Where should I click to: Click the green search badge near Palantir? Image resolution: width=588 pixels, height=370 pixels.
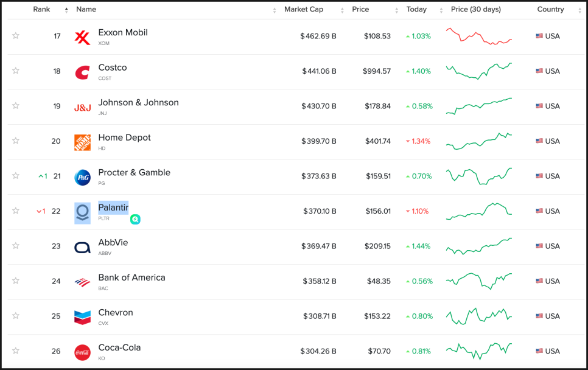pos(135,219)
